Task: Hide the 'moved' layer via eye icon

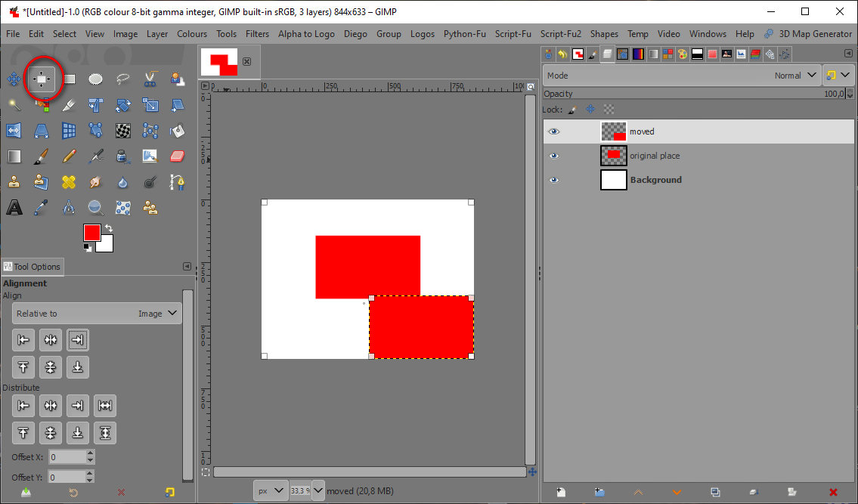Action: tap(554, 131)
